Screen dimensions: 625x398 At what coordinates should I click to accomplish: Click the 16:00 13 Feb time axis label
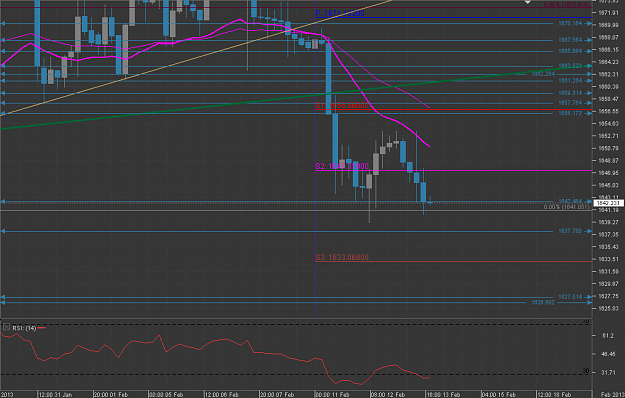click(x=443, y=394)
